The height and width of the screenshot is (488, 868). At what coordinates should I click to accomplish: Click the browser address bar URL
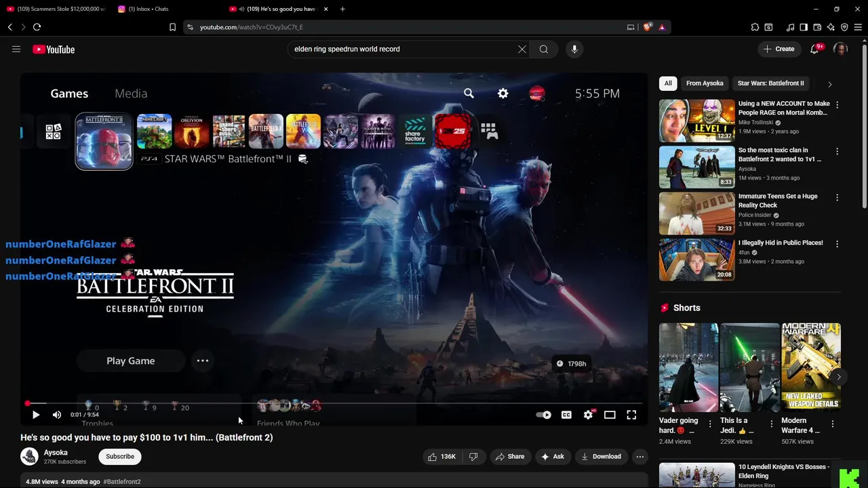(x=252, y=27)
